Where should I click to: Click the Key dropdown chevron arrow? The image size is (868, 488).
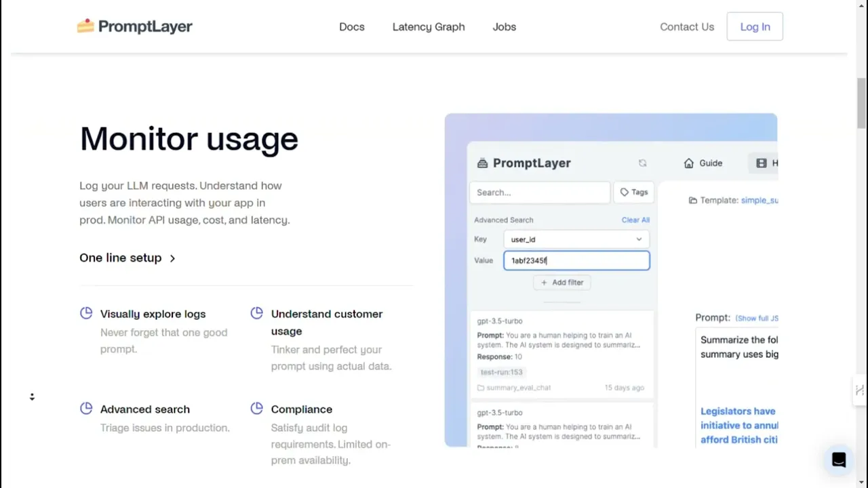(x=639, y=239)
